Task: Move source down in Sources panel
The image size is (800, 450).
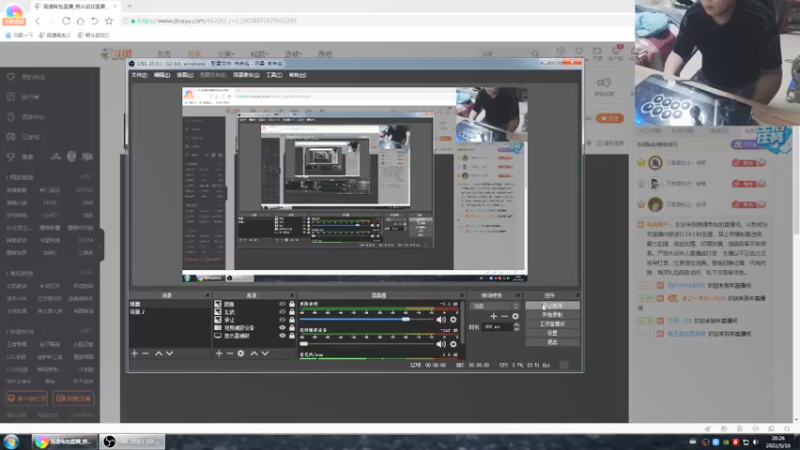Action: click(x=265, y=353)
